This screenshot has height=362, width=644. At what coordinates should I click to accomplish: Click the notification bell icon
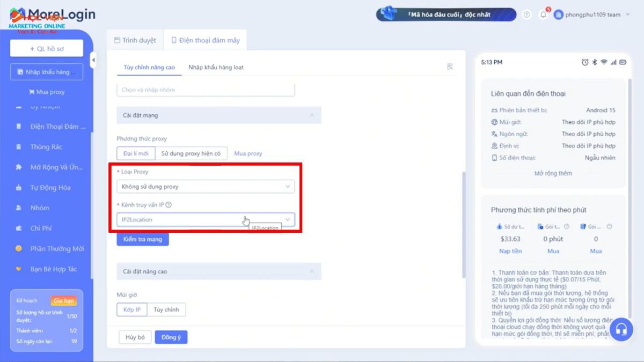543,15
